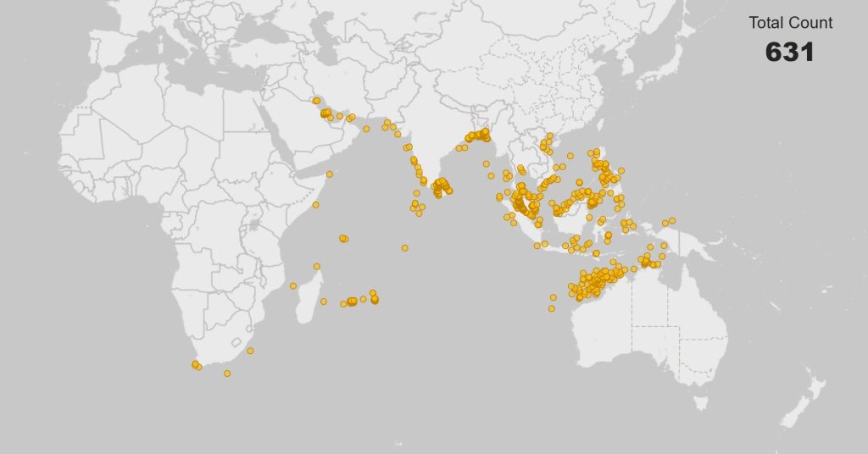Select the Australia landmass
868x454 pixels.
pos(653,322)
